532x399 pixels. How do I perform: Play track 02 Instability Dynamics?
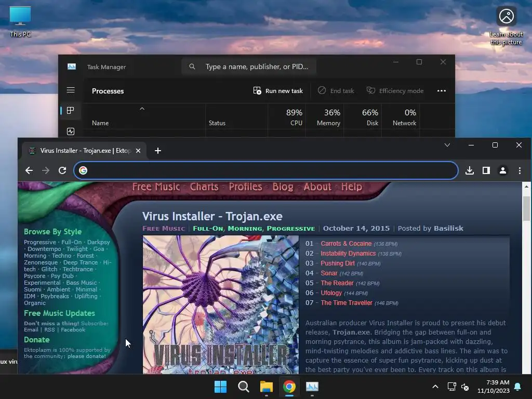click(348, 254)
